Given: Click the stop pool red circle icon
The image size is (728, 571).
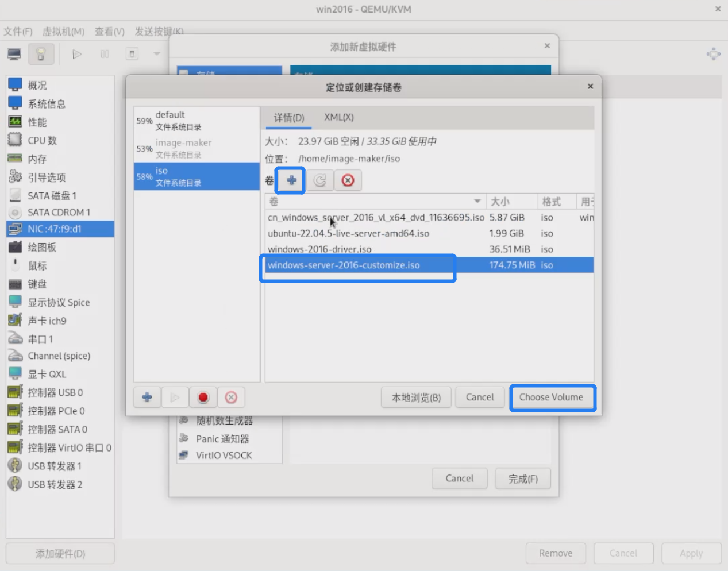Looking at the screenshot, I should point(203,398).
